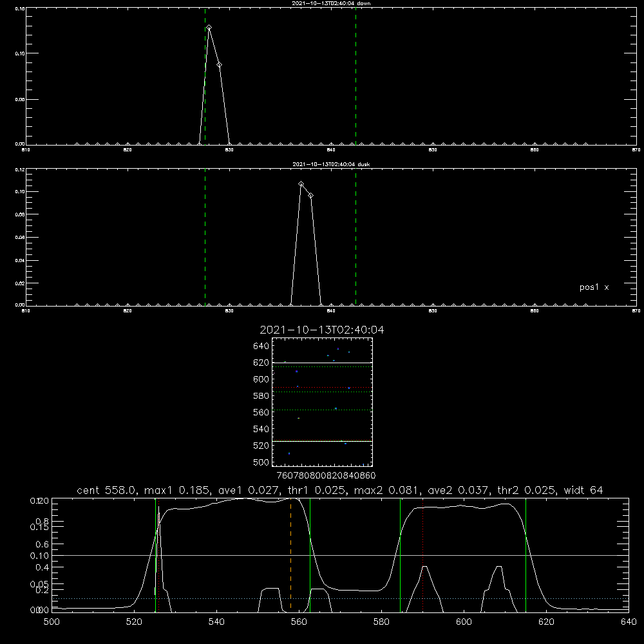Click the '0.12' y-axis label of dusk plot

20,169
